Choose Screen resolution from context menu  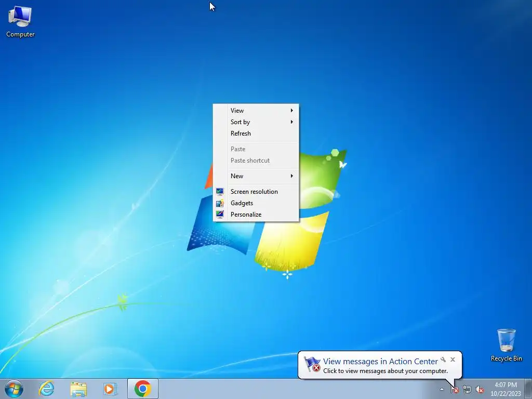click(x=256, y=192)
